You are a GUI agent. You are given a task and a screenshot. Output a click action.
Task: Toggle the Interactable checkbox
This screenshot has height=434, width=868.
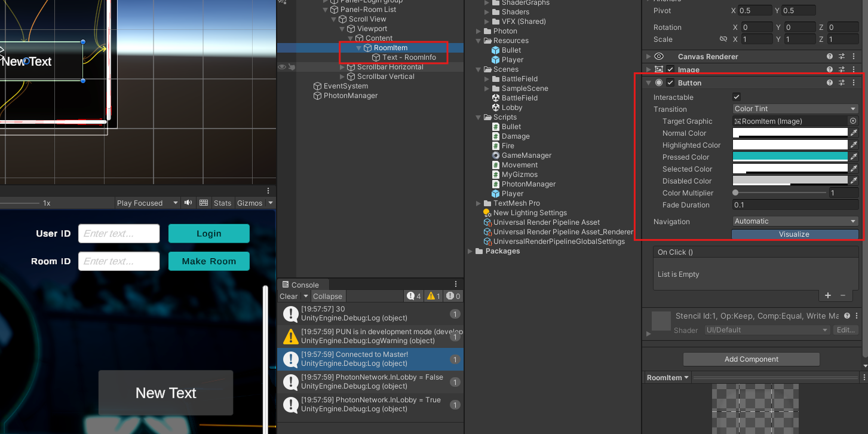point(737,97)
